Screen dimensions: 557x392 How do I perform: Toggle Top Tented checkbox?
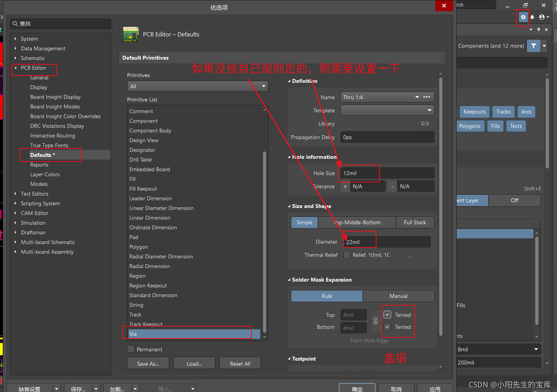click(x=387, y=315)
